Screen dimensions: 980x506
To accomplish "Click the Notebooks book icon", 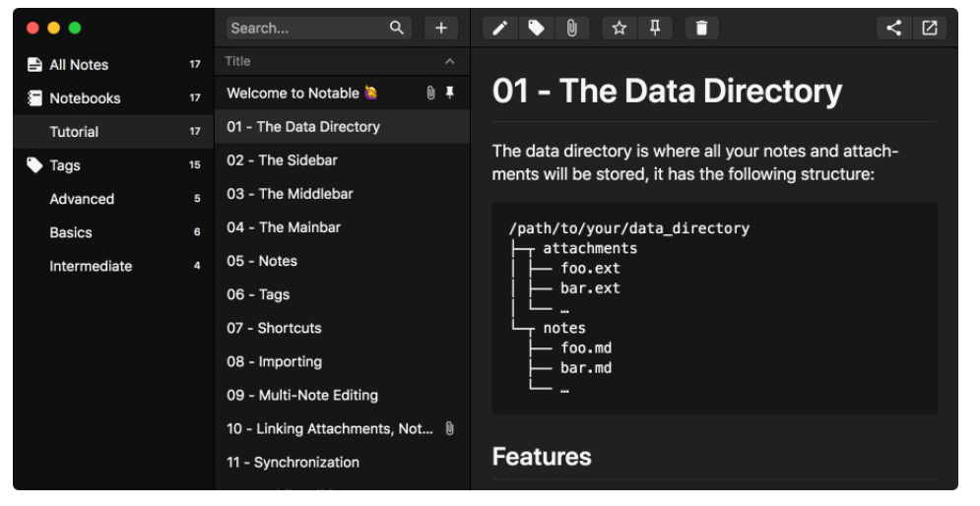I will [x=35, y=98].
